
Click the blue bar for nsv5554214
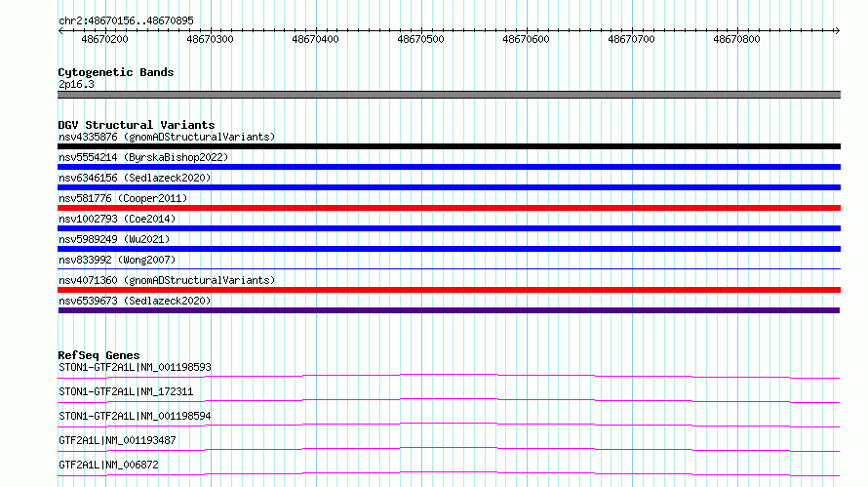[449, 167]
